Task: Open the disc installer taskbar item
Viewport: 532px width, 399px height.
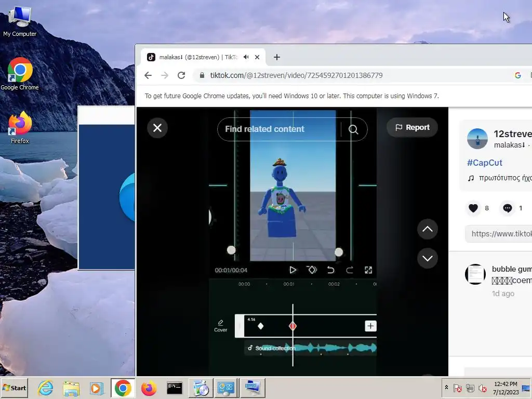Action: point(201,388)
